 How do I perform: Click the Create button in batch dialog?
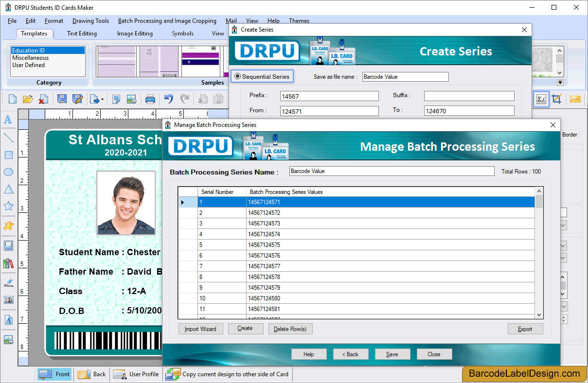[x=245, y=329]
